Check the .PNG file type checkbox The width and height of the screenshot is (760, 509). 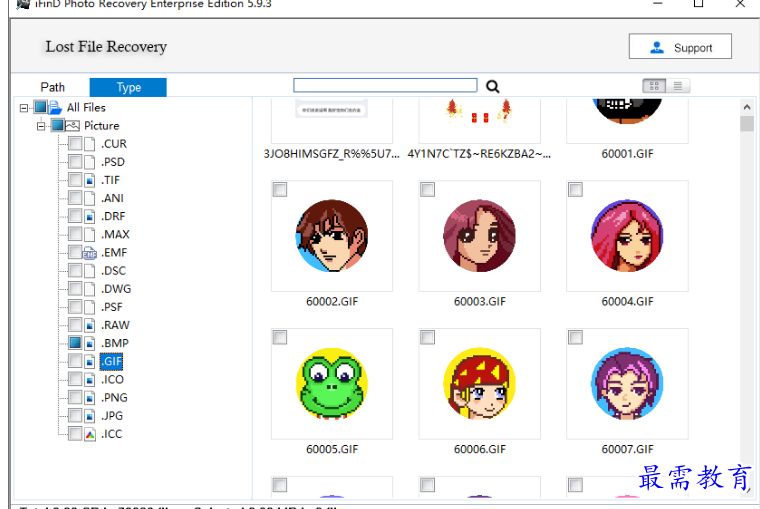pos(75,398)
